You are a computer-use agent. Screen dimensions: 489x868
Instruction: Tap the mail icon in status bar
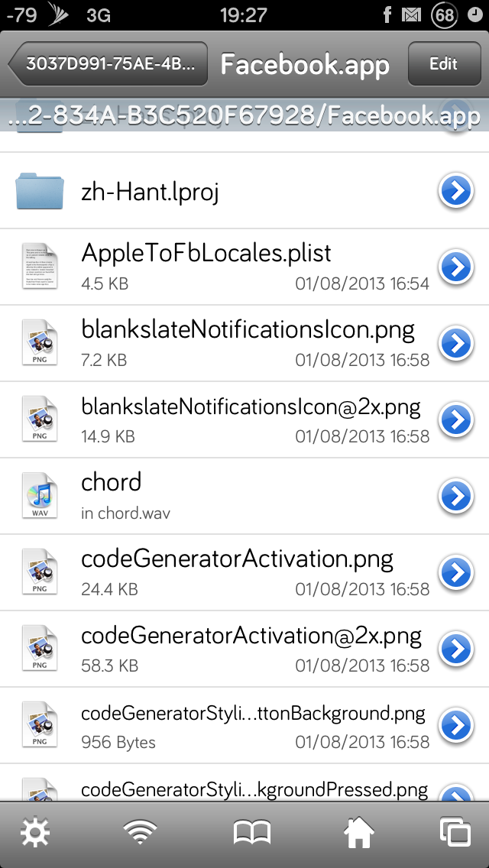(412, 15)
